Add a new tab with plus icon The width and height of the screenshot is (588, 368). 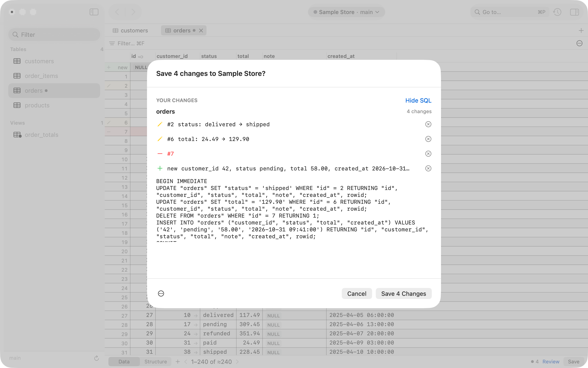581,30
